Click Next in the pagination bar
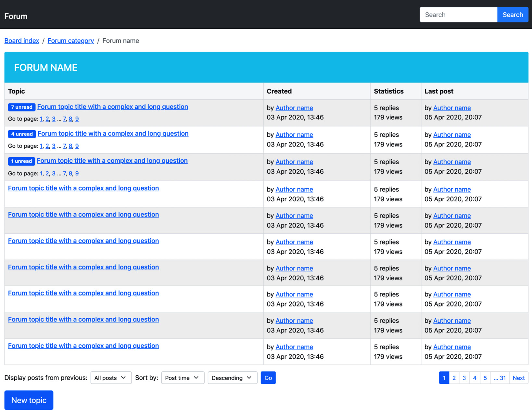The width and height of the screenshot is (532, 413). coord(518,378)
